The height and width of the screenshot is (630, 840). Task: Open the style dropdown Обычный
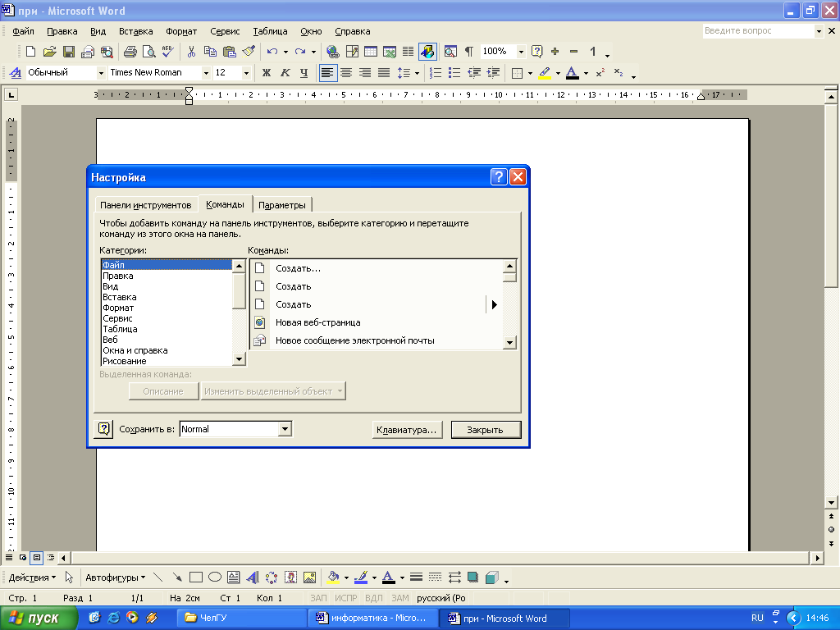[101, 73]
